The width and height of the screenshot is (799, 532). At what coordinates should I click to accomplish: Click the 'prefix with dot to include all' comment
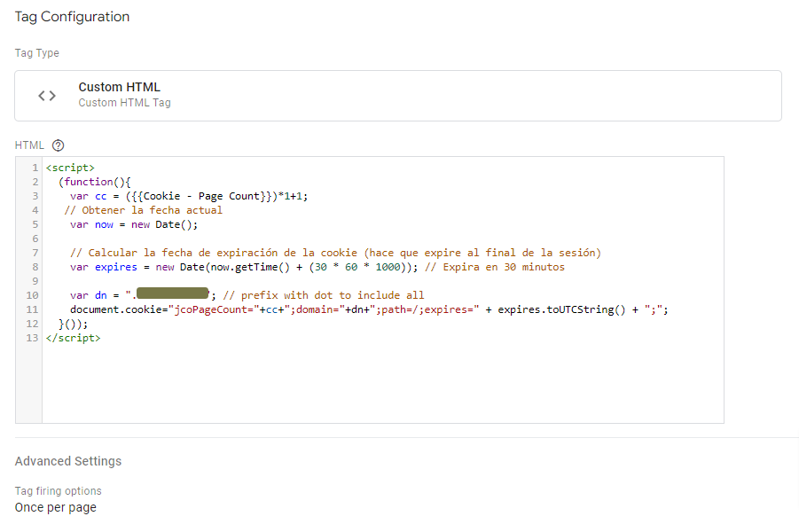tap(324, 295)
